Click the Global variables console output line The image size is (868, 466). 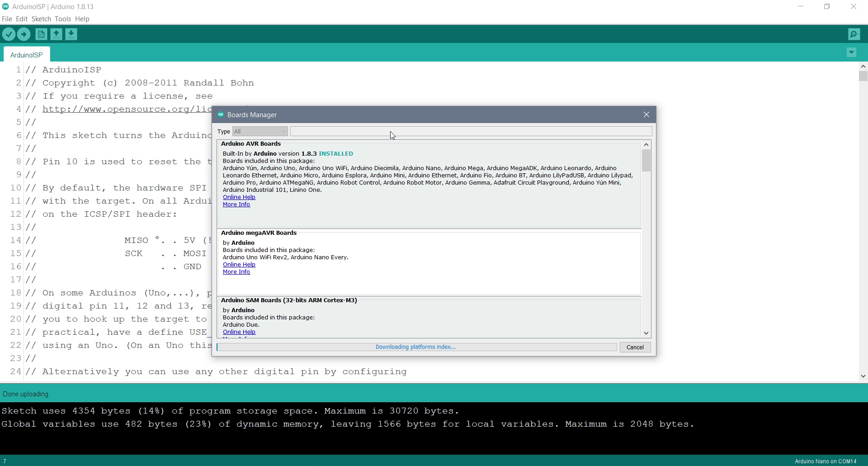pyautogui.click(x=348, y=424)
